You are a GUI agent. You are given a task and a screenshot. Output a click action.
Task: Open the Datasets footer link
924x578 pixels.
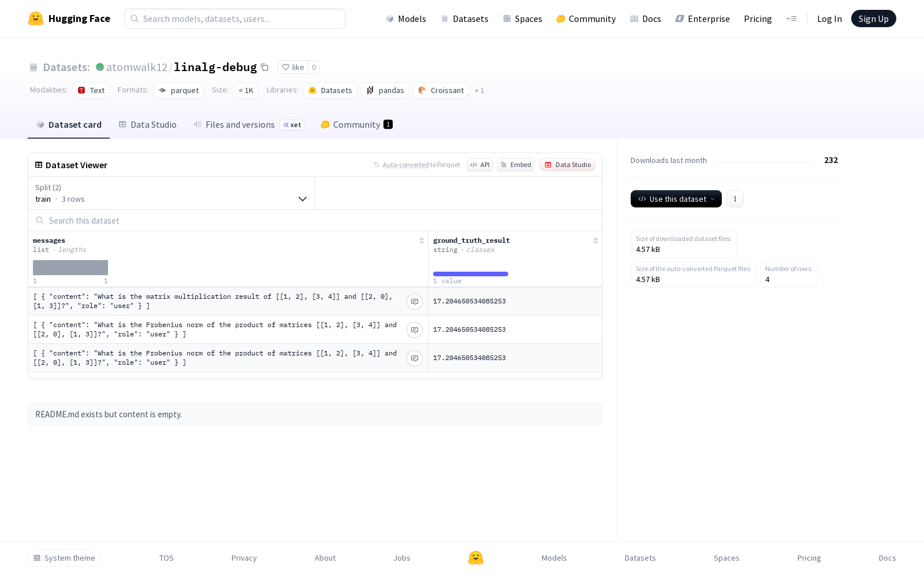[x=640, y=558]
